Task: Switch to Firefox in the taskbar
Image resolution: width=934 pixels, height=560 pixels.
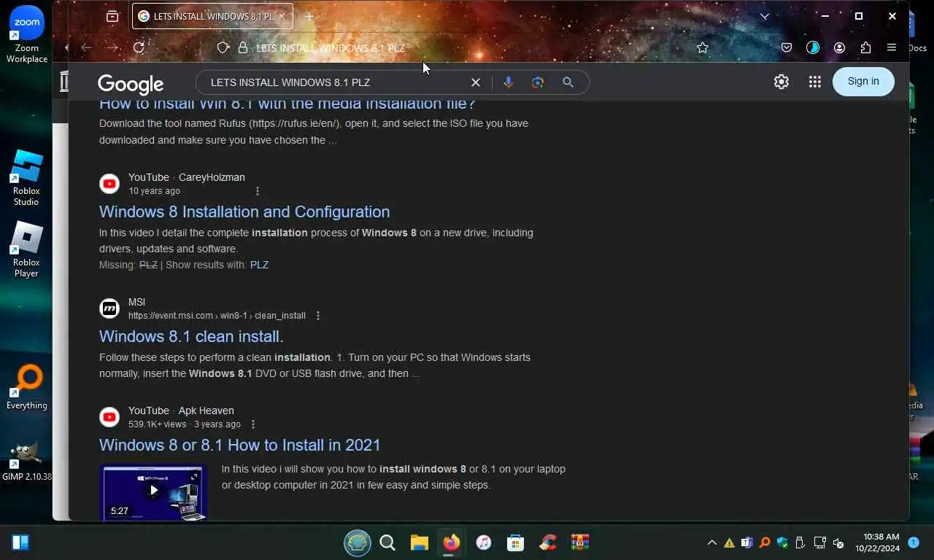Action: (451, 542)
